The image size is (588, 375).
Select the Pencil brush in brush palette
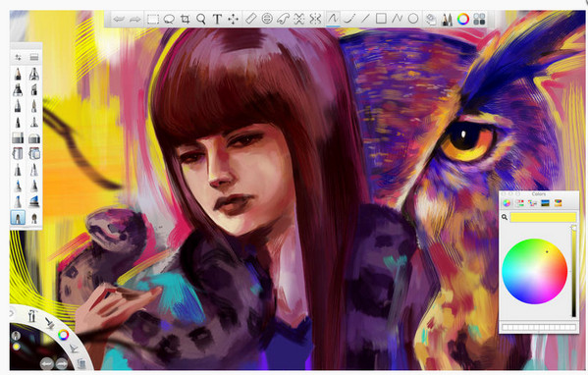pos(18,74)
